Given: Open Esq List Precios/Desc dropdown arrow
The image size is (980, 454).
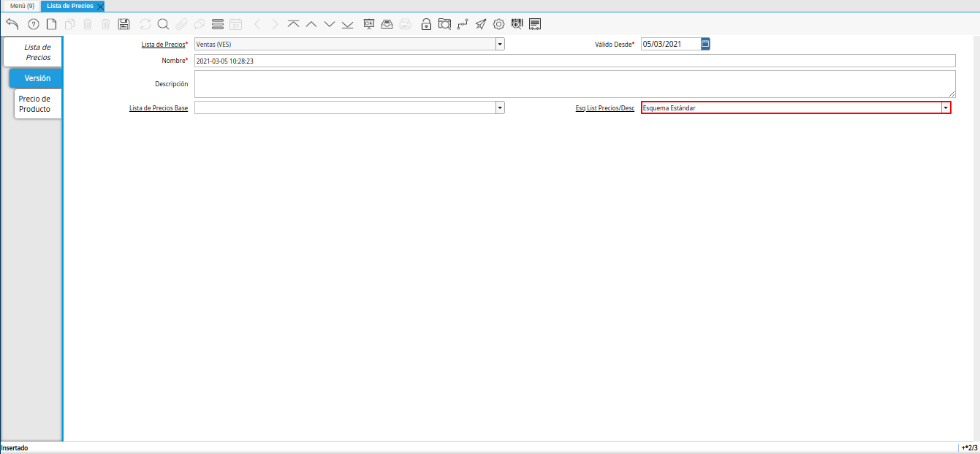Looking at the screenshot, I should point(945,107).
